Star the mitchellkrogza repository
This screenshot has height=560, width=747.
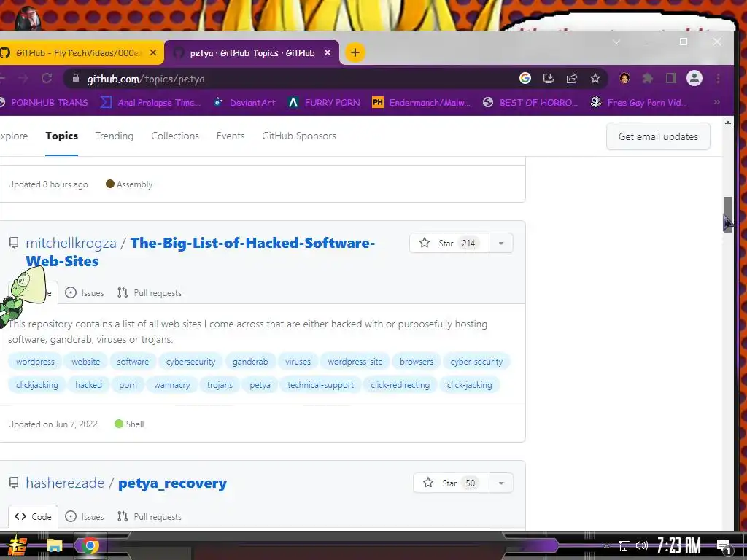click(x=449, y=244)
